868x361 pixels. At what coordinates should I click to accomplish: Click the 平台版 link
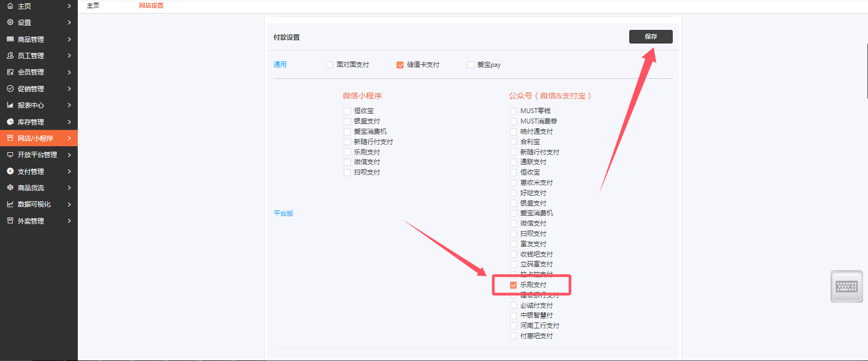pos(283,213)
